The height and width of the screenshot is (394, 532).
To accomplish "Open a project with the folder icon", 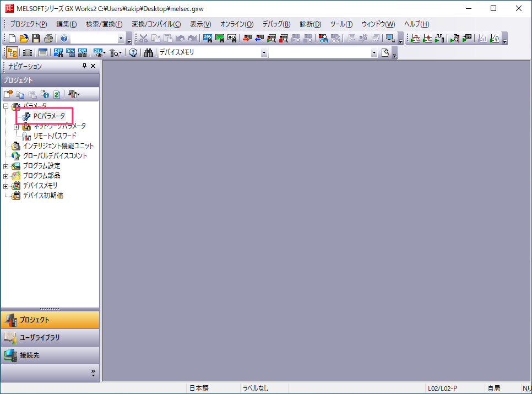I will (x=24, y=39).
